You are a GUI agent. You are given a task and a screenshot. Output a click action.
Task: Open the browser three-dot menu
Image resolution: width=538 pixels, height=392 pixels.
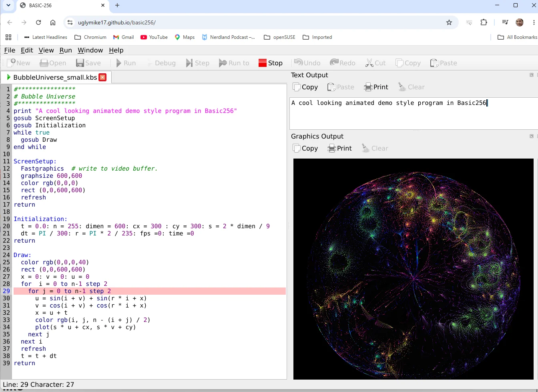534,22
